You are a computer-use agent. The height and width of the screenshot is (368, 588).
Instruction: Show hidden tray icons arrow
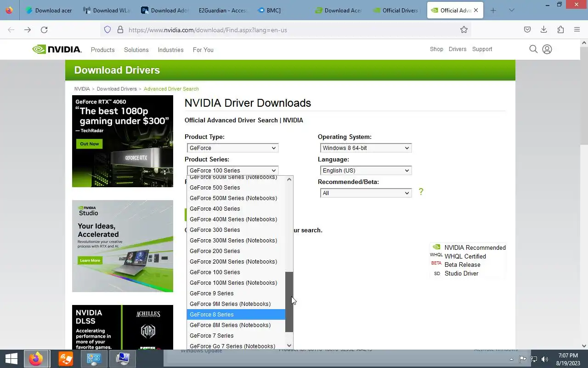pos(512,359)
